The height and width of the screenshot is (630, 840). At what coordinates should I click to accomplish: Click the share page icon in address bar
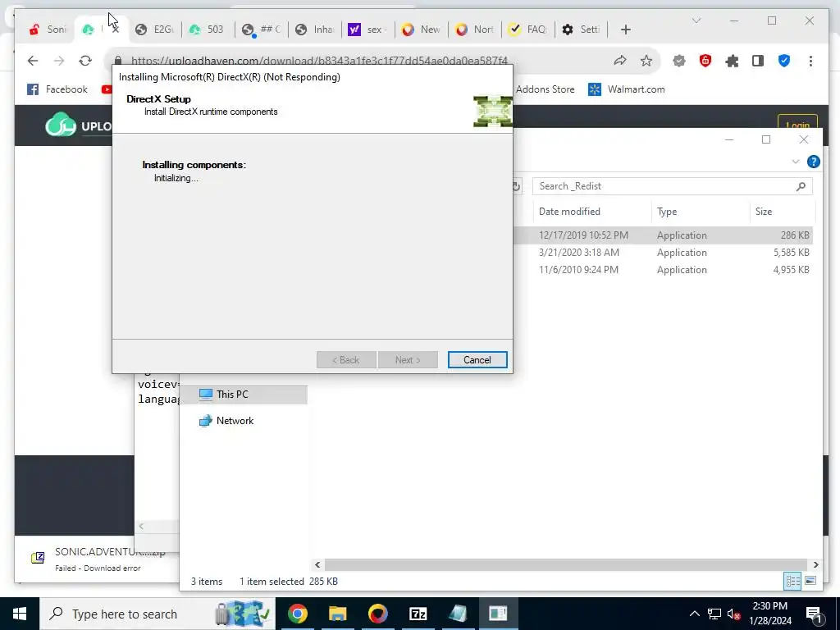[x=620, y=61]
